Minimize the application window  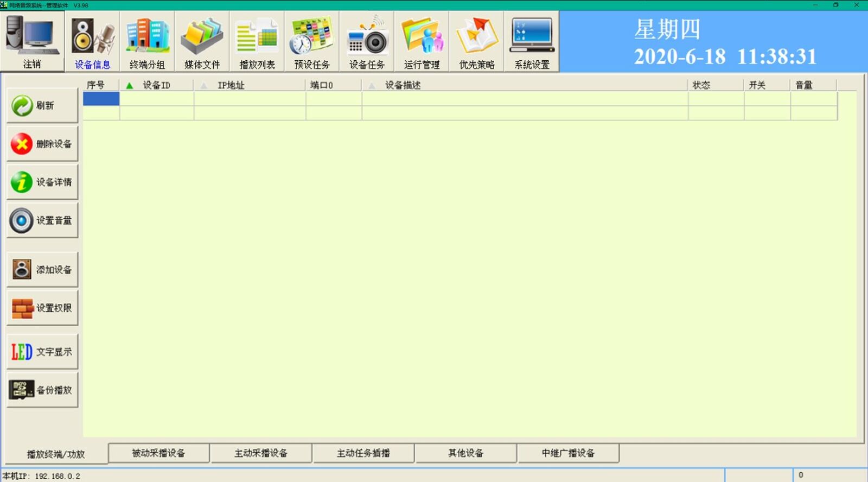815,5
